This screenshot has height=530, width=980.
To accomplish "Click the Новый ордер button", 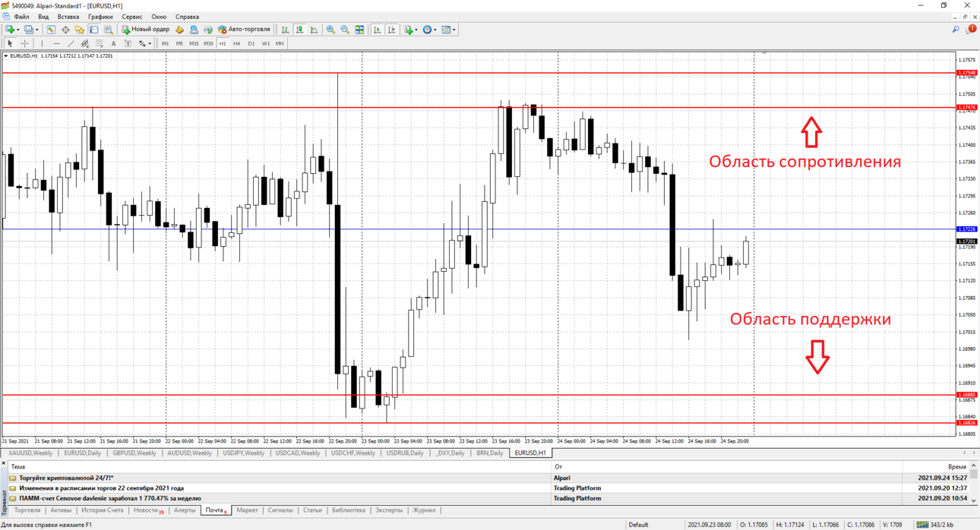I will pyautogui.click(x=145, y=30).
